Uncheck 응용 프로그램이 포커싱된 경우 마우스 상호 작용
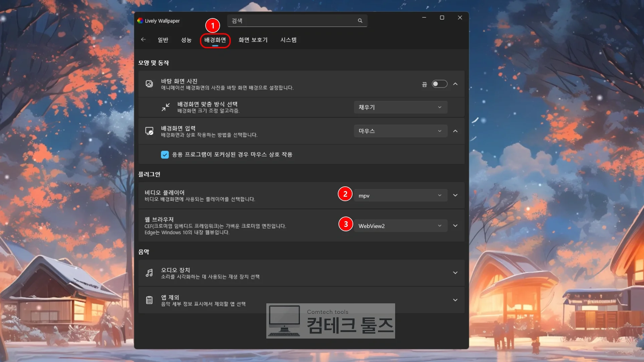 [x=165, y=155]
